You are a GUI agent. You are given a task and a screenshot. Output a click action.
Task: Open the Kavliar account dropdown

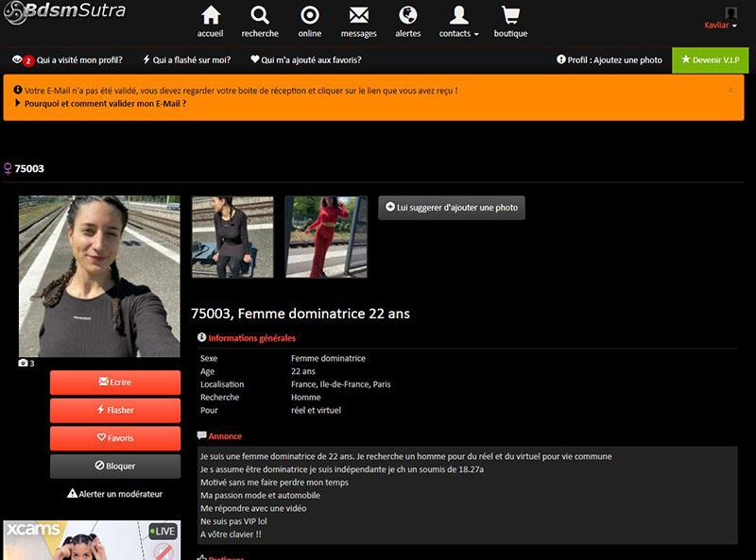point(720,25)
